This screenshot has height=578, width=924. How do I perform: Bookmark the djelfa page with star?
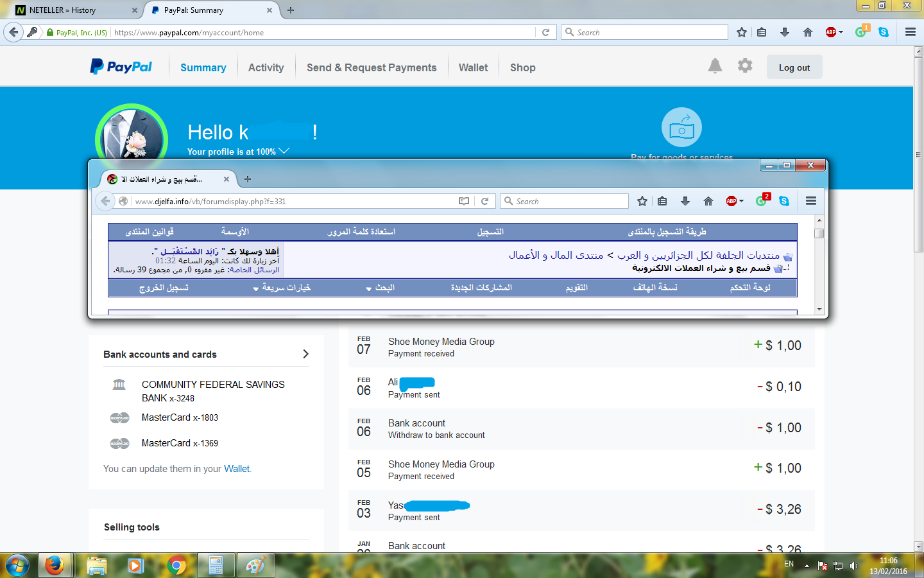[x=642, y=201]
